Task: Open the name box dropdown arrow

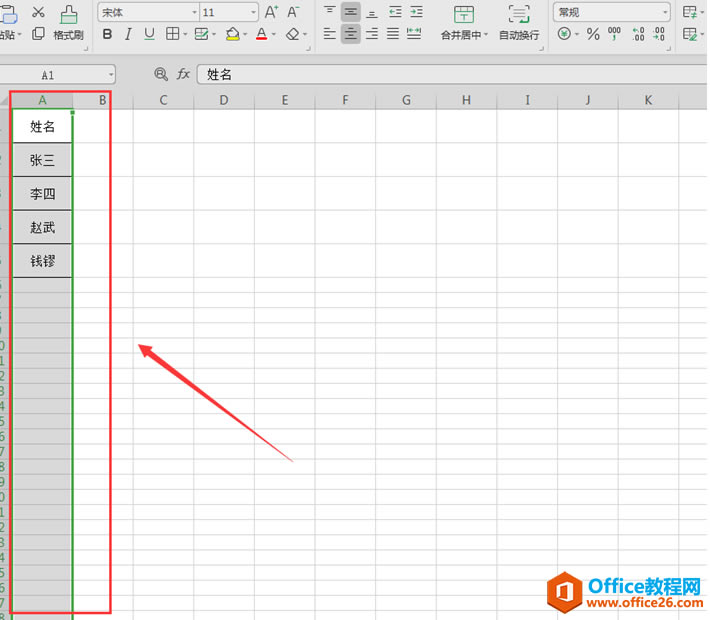Action: tap(111, 75)
